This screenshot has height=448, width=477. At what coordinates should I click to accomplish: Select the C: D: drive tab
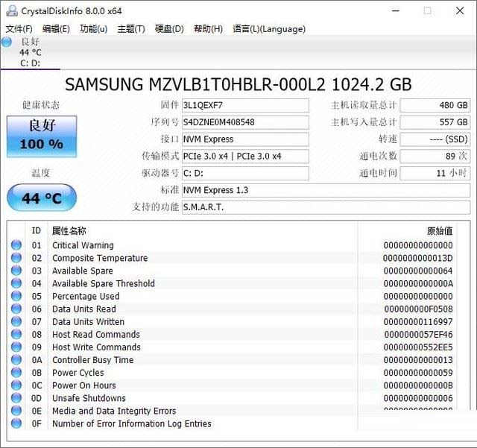tap(30, 52)
